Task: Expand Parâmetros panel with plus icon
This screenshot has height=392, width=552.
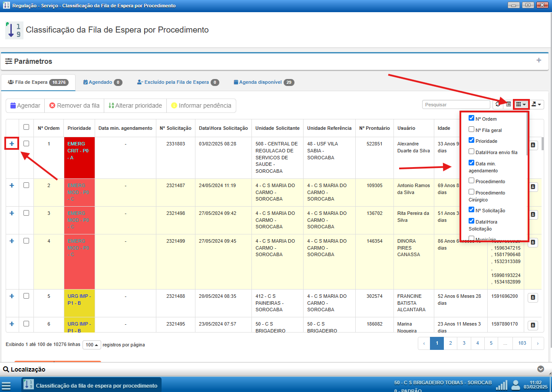Action: click(x=539, y=60)
